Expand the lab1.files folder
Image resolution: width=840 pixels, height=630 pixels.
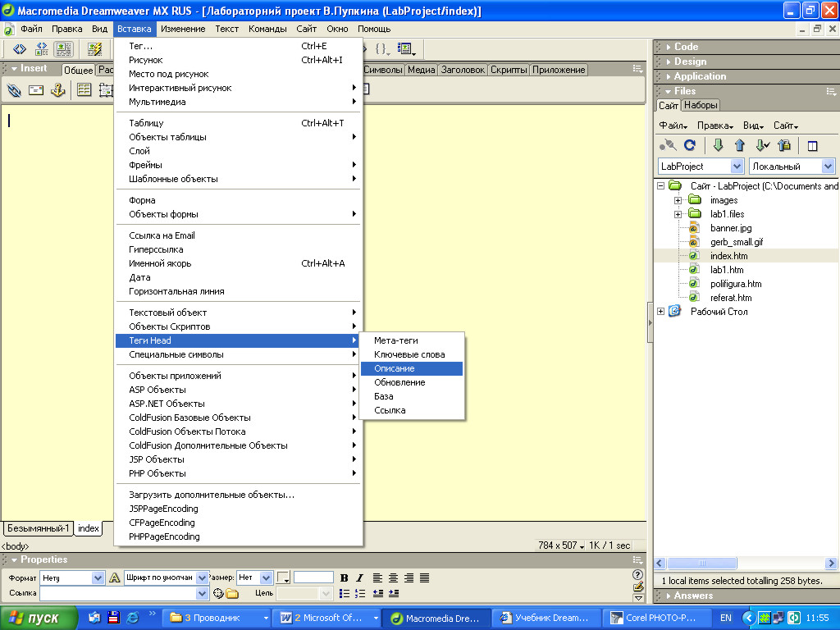tap(678, 214)
